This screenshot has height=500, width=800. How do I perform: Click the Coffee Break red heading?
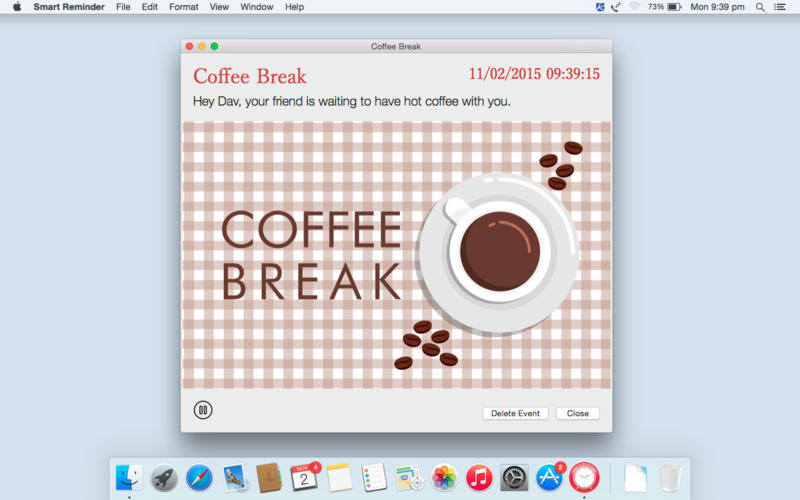tap(250, 77)
